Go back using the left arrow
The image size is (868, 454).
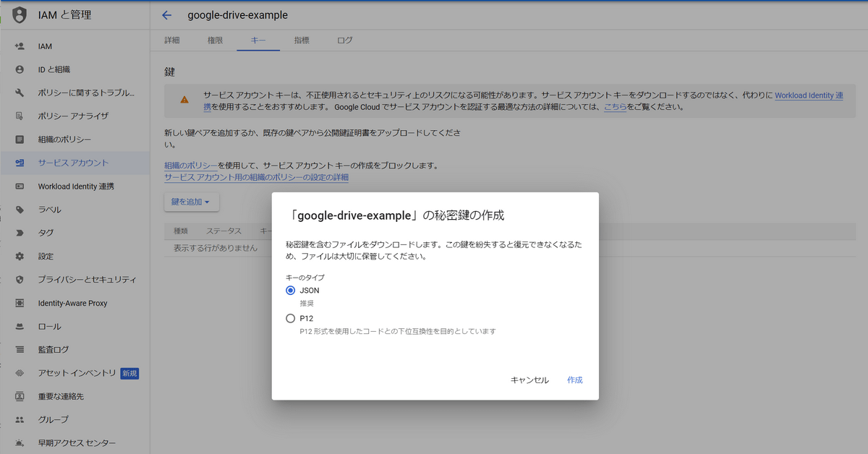pyautogui.click(x=167, y=15)
